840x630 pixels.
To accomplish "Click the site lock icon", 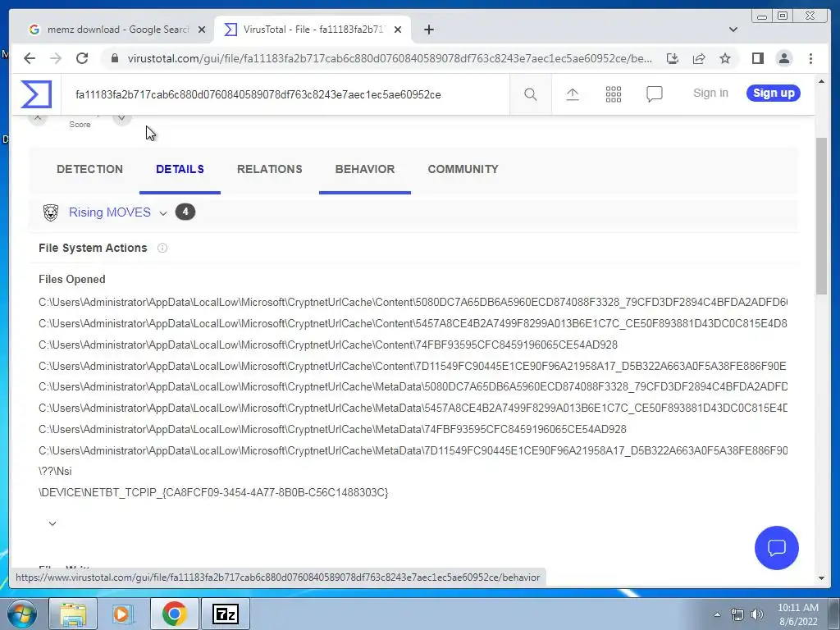I will click(x=114, y=58).
